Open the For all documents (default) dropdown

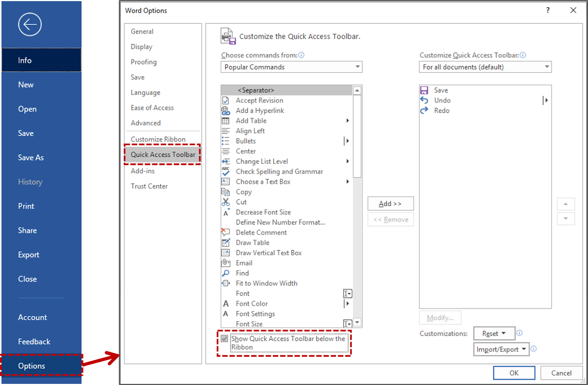485,67
